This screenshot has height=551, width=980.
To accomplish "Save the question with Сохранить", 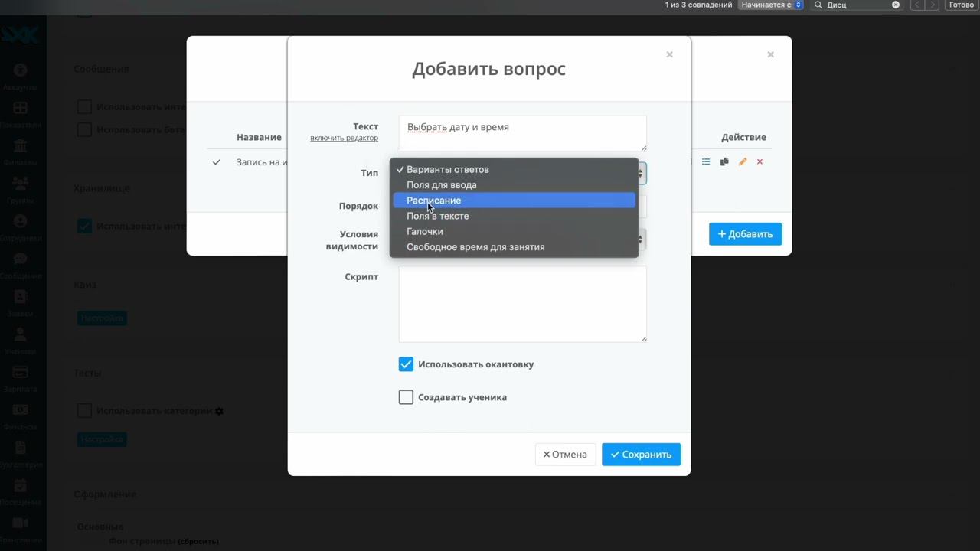I will click(x=641, y=455).
